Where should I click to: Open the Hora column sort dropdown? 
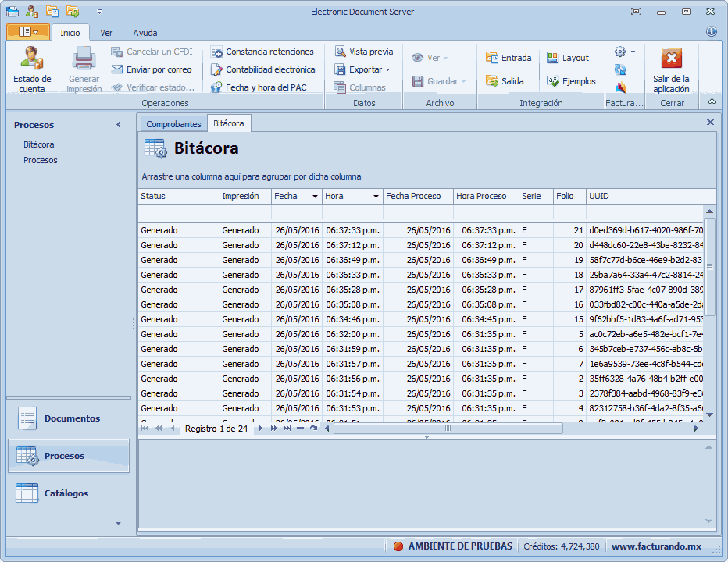(x=376, y=197)
